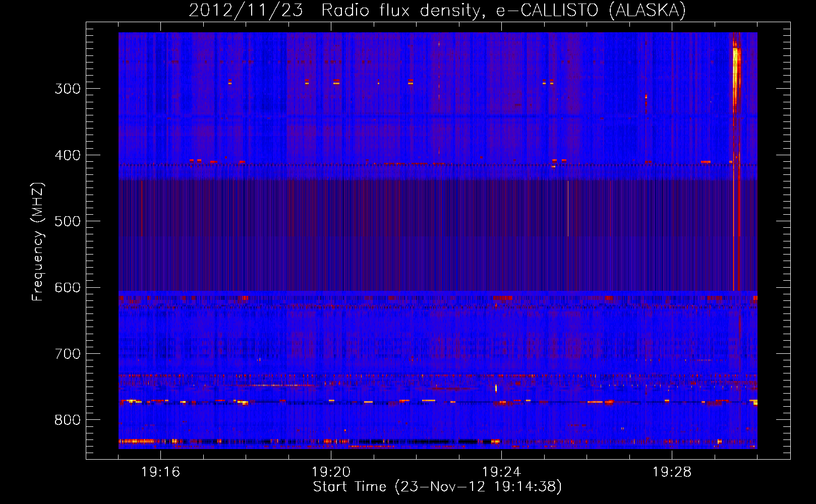
Task: Select the 400 frequency tick label
Action: coord(68,155)
